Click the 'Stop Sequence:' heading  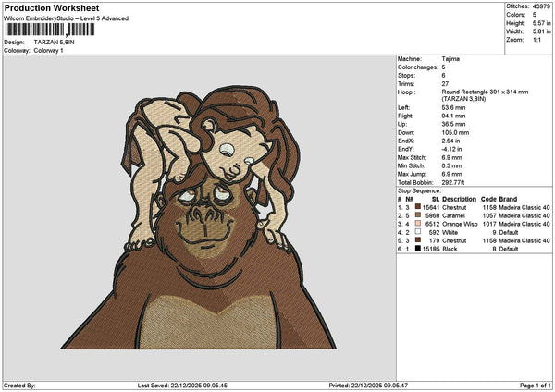[419, 191]
